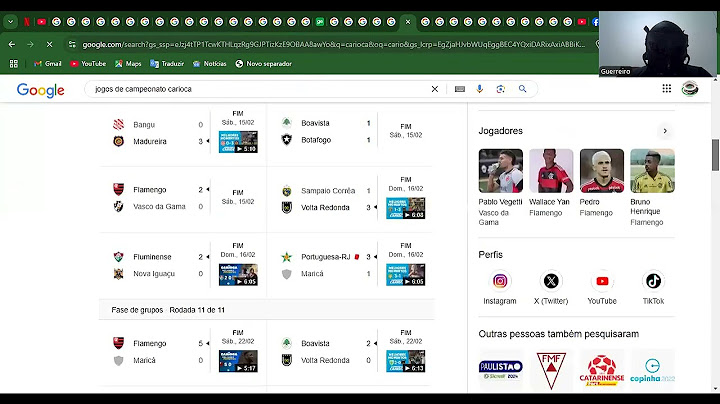Click the page vertical scrollbar thumb
This screenshot has height=404, width=720.
(x=715, y=155)
